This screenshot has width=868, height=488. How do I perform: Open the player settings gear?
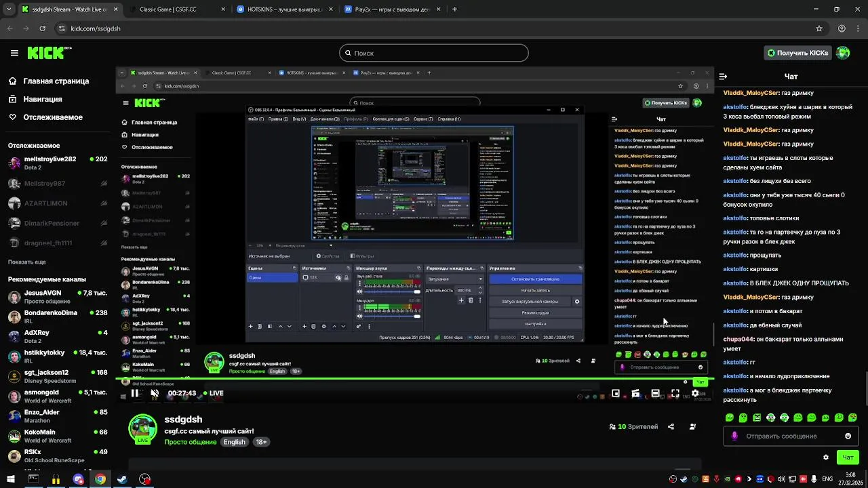click(x=695, y=393)
